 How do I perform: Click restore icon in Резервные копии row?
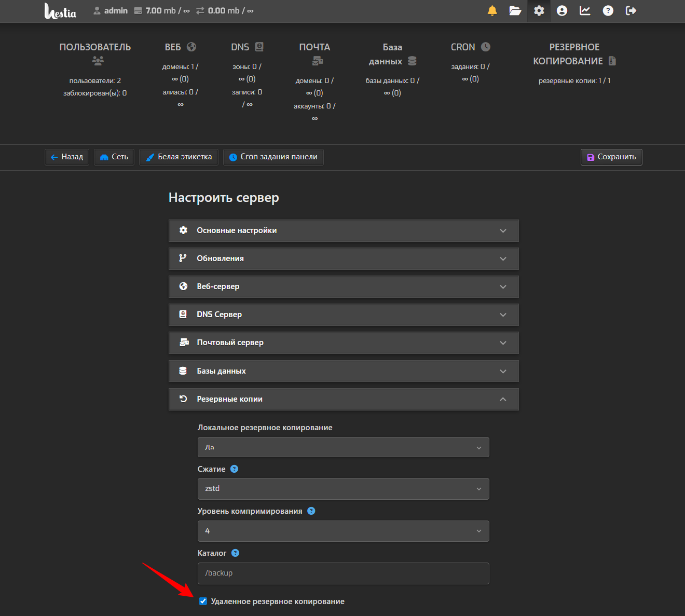pos(183,399)
